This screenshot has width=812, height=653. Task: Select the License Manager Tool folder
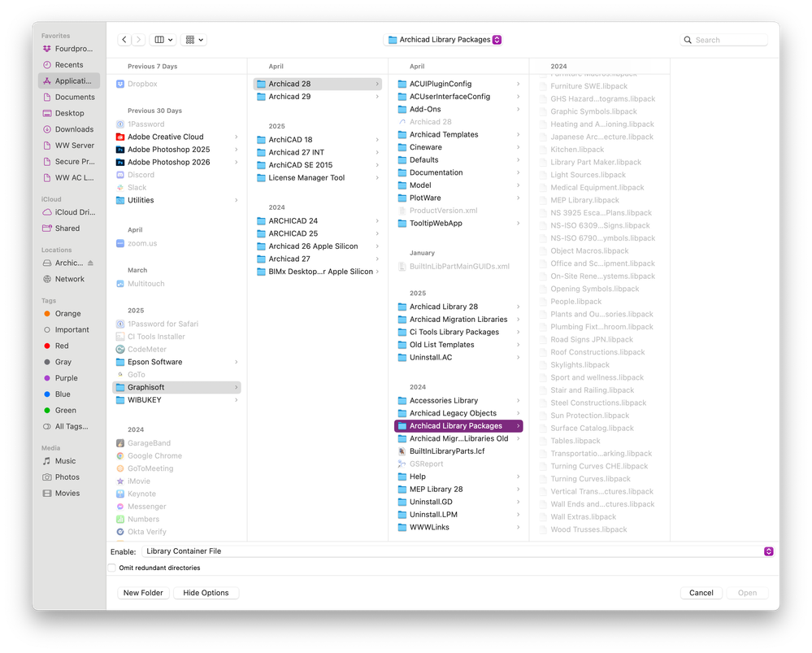(x=318, y=178)
